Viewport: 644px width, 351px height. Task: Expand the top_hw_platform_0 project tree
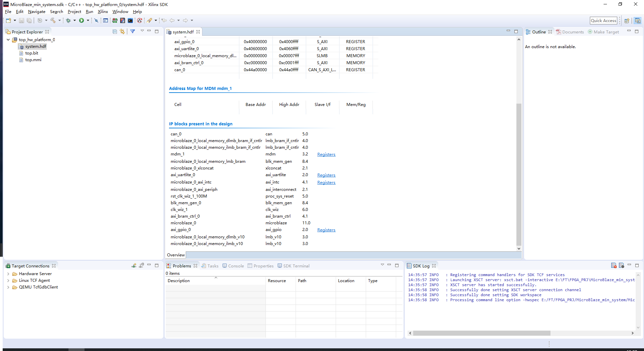(x=8, y=39)
